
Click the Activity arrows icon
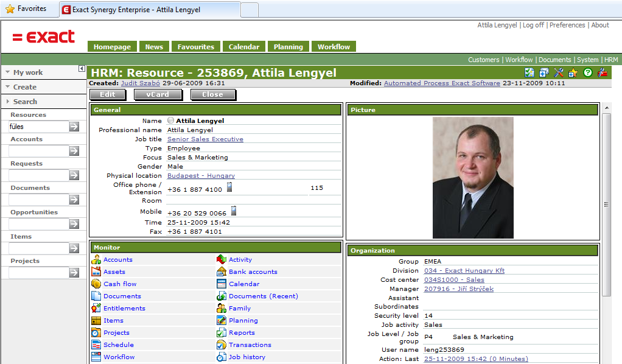[222, 259]
